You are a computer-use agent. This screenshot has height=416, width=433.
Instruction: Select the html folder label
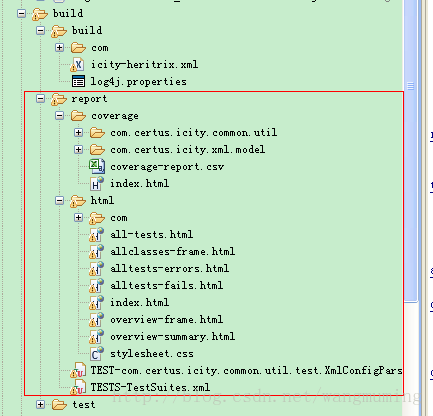click(102, 200)
